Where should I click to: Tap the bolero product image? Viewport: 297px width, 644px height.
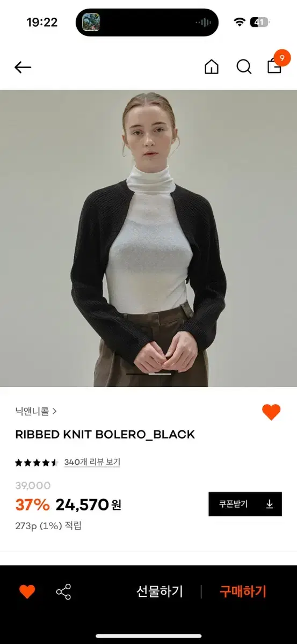coord(148,238)
